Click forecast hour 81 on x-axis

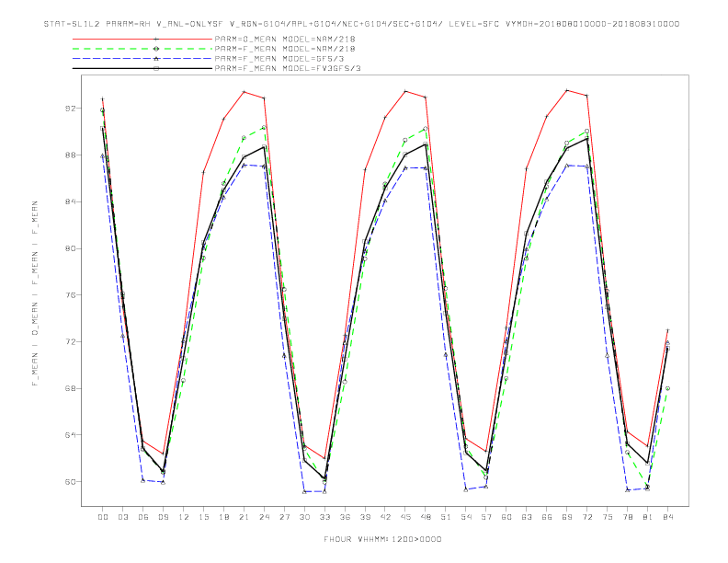click(648, 517)
